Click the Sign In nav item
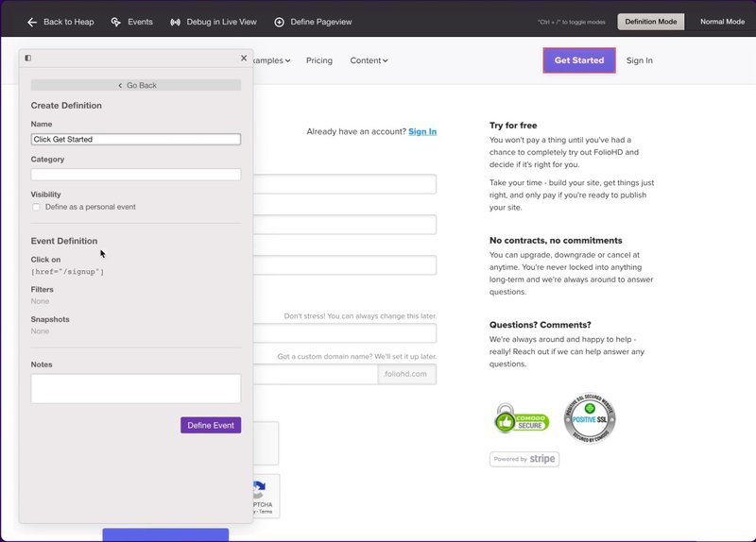Viewport: 756px width, 542px height. (640, 60)
